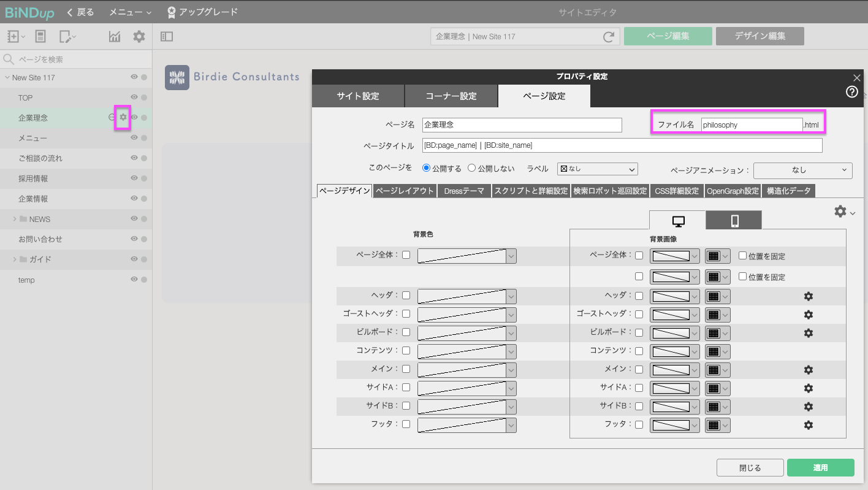Open gear options for フッタ background image
The width and height of the screenshot is (868, 490).
tap(809, 425)
